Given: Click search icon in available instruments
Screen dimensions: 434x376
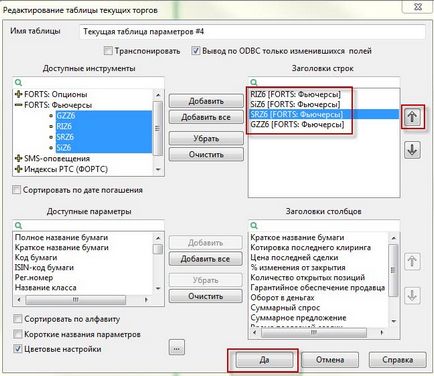Looking at the screenshot, I should (19, 82).
